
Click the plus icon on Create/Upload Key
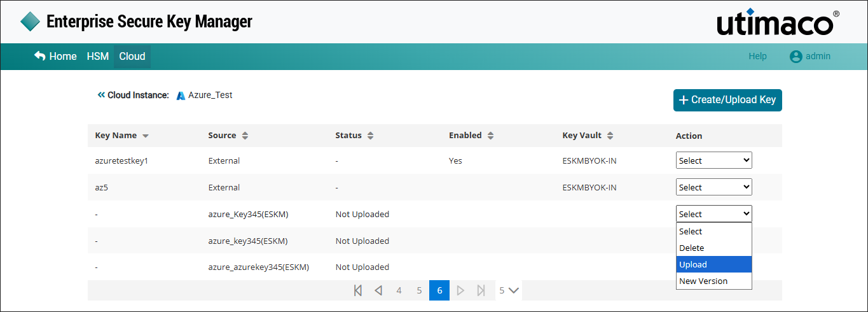pos(684,100)
